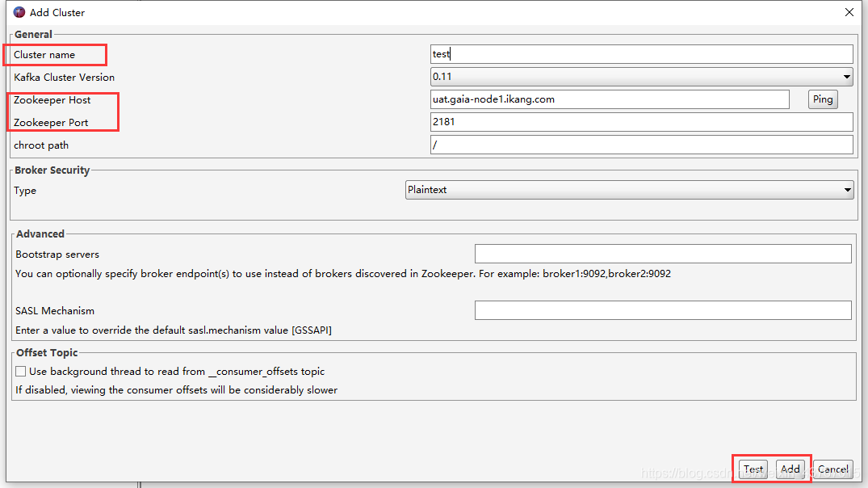
Task: Click the Zookeeper Port field containing 2181
Action: [x=642, y=122]
